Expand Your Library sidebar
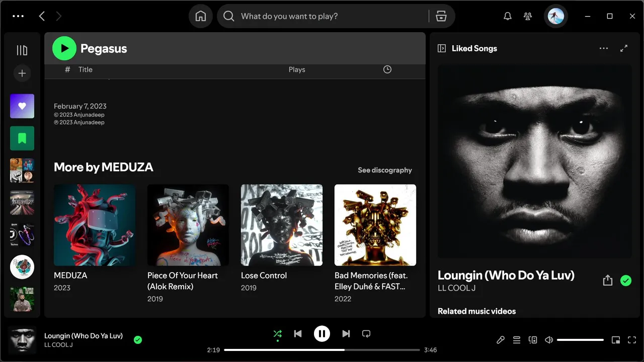Screen dimensions: 644x362 [22, 50]
